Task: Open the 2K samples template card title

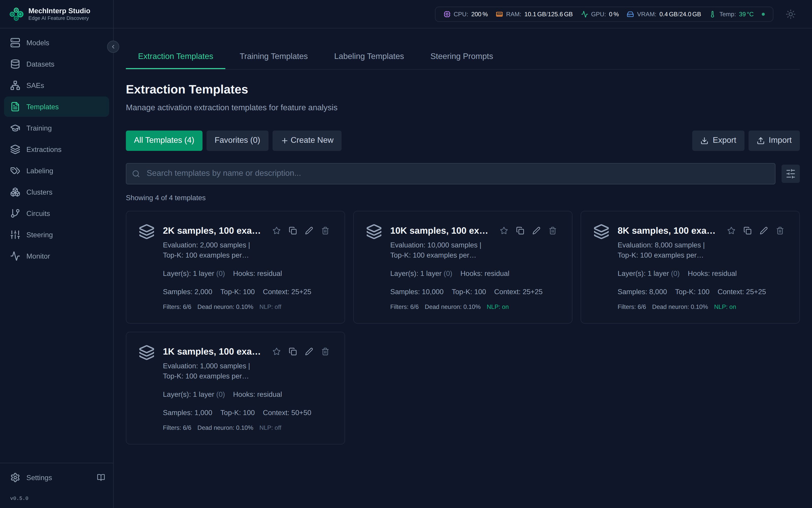Action: [212, 230]
